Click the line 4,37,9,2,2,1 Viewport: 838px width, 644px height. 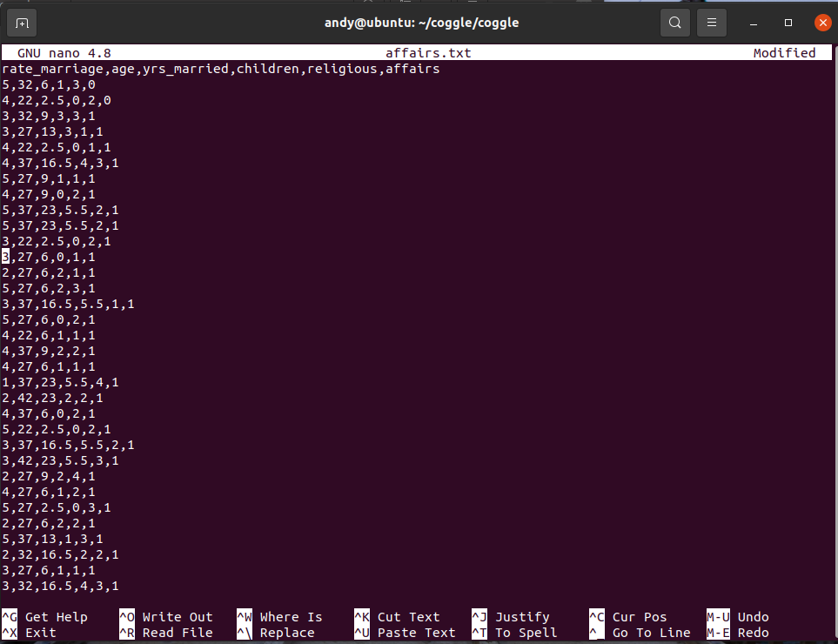[x=49, y=351]
